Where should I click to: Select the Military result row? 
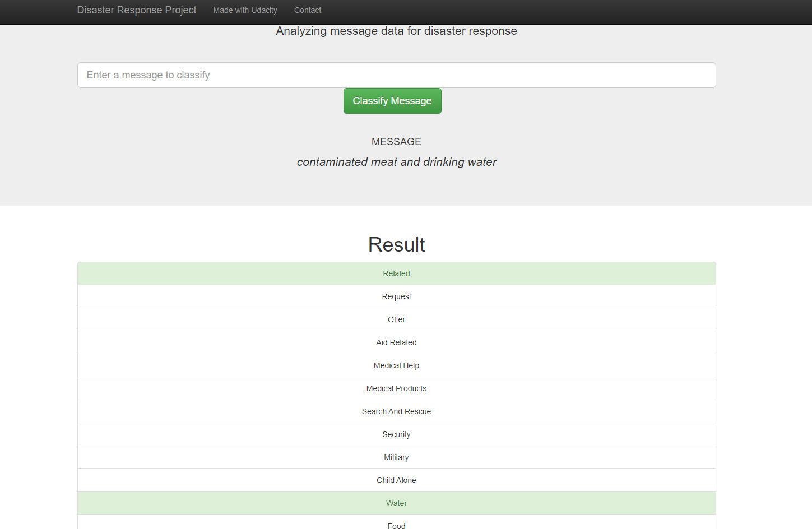[x=396, y=457]
